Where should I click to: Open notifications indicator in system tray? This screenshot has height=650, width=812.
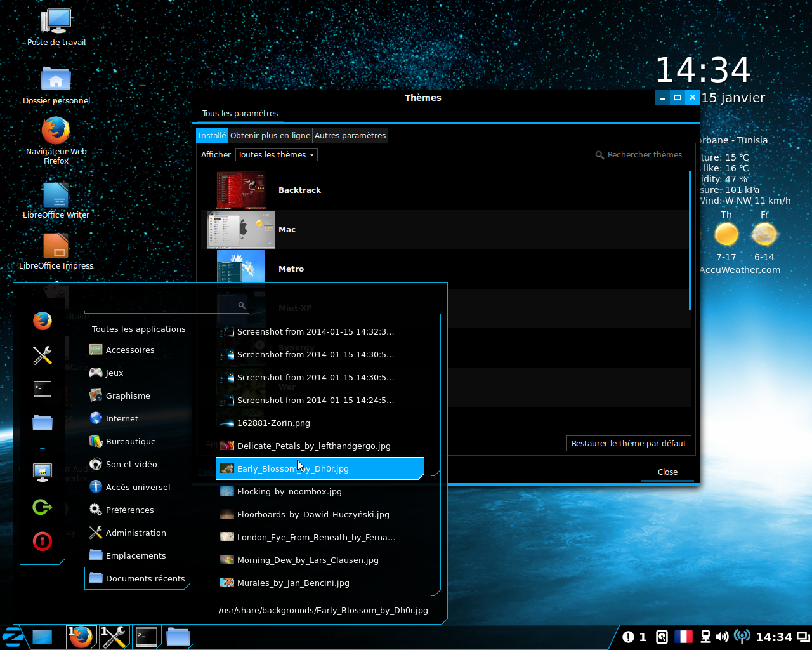[x=634, y=637]
